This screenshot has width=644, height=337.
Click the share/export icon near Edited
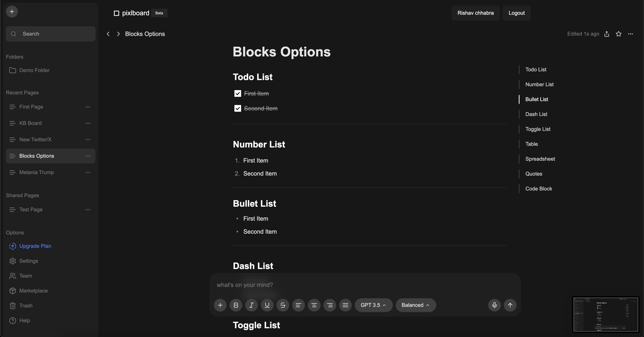click(x=607, y=34)
